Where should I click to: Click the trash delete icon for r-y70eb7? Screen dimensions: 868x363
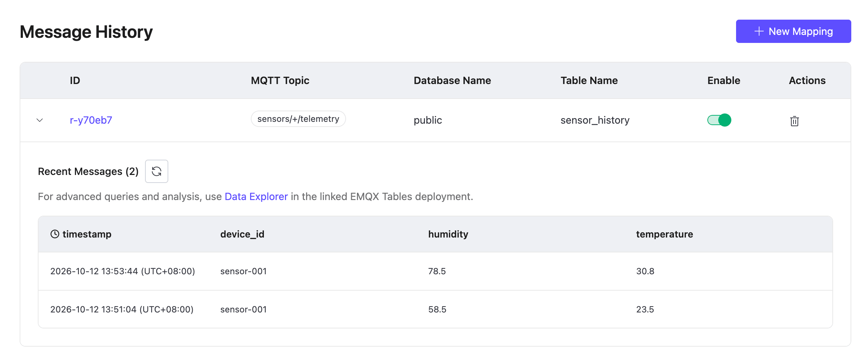click(x=794, y=121)
